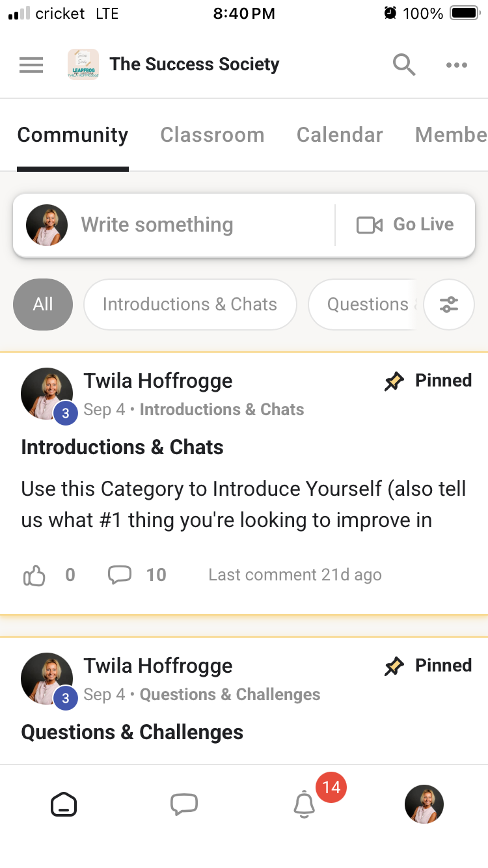Open the three-dot more options menu
The image size is (488, 868).
[x=457, y=65]
